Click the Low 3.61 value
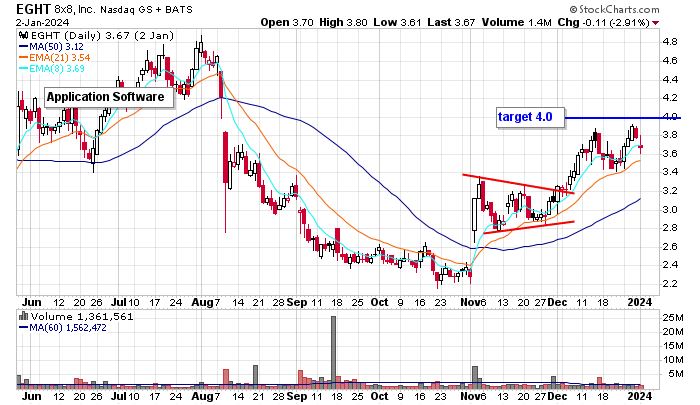This screenshot has width=700, height=405. pyautogui.click(x=397, y=22)
